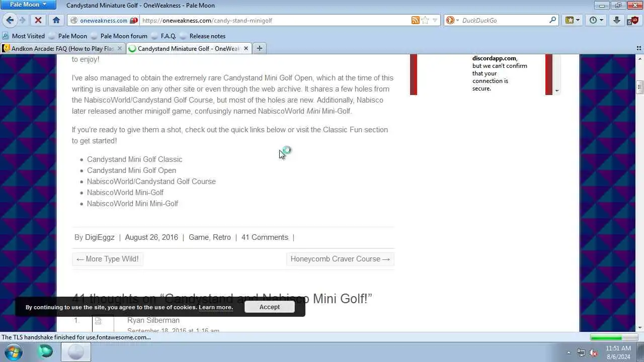This screenshot has width=644, height=362.
Task: Click the page vertical scrollbar thumb
Action: point(639,86)
